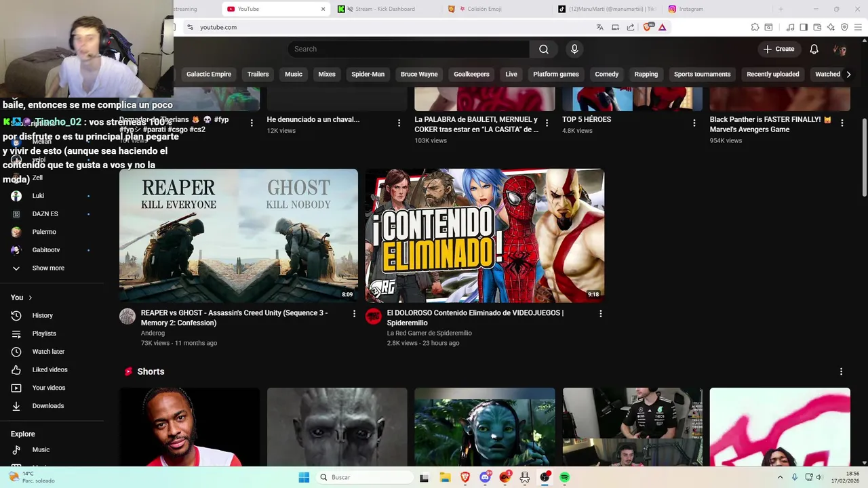This screenshot has width=868, height=488.
Task: Select the Platform games filter chip
Action: tap(556, 74)
